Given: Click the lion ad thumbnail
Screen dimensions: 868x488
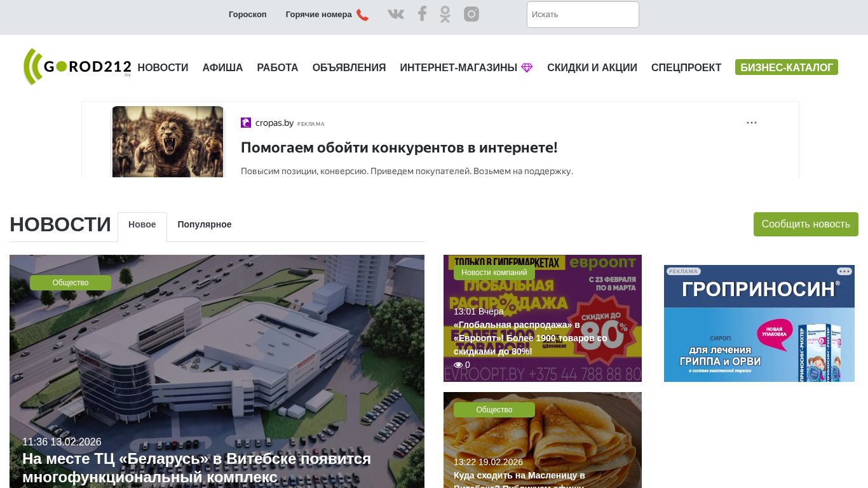Looking at the screenshot, I should [168, 142].
